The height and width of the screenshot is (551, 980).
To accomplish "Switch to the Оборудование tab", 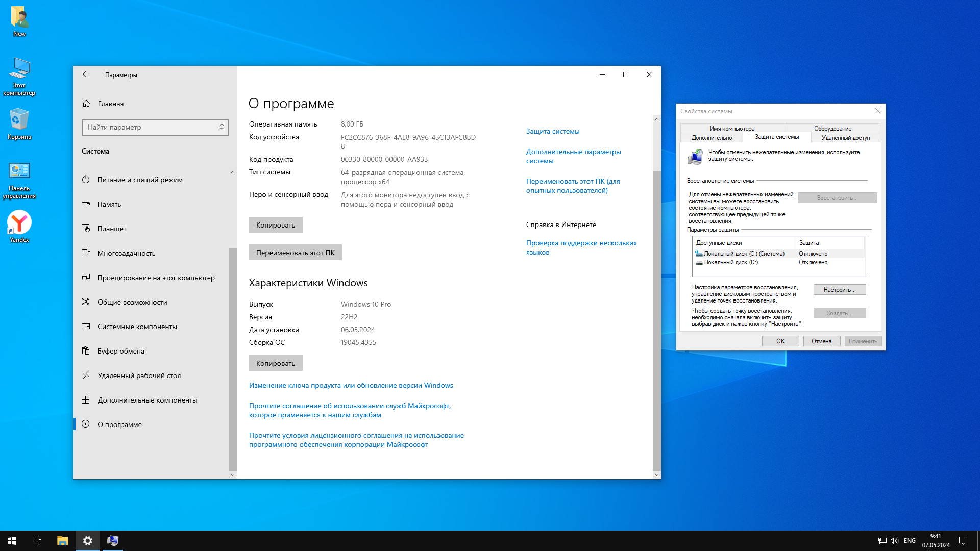I will pyautogui.click(x=832, y=129).
